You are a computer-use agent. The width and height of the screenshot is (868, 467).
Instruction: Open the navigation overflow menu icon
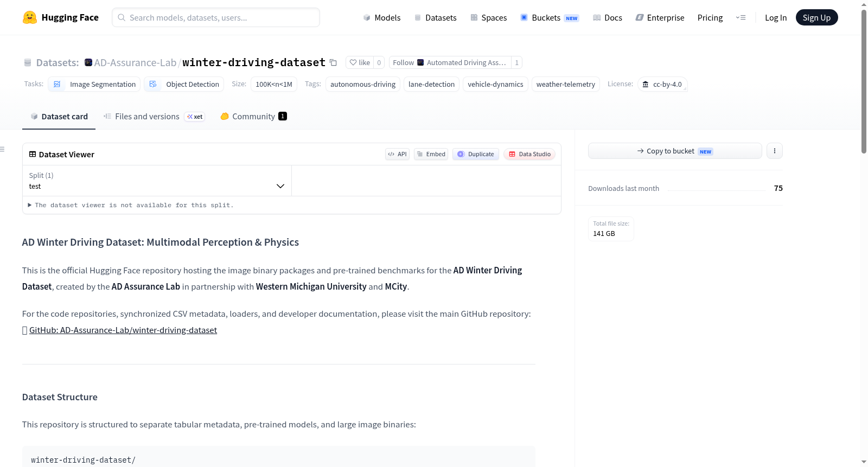[741, 17]
